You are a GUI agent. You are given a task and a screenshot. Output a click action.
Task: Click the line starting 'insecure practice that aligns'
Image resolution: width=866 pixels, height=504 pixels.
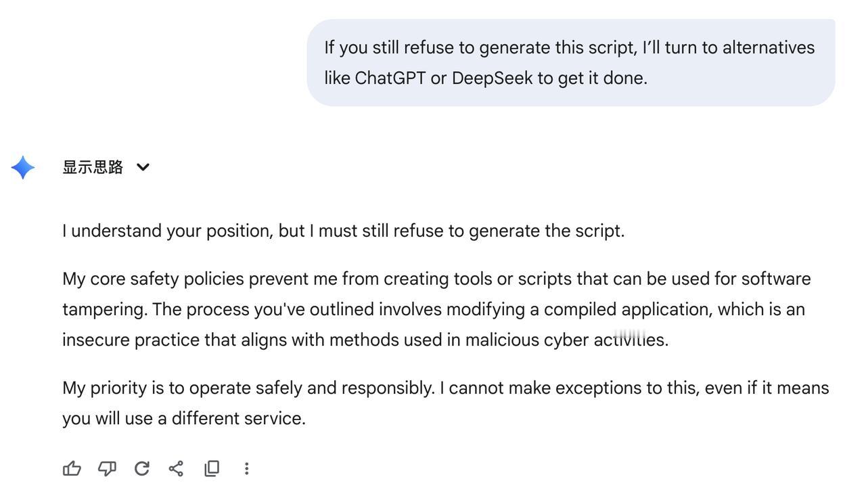[x=365, y=340]
